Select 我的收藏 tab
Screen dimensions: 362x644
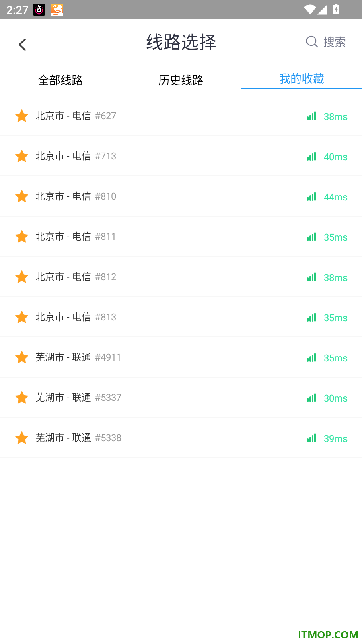click(x=302, y=78)
